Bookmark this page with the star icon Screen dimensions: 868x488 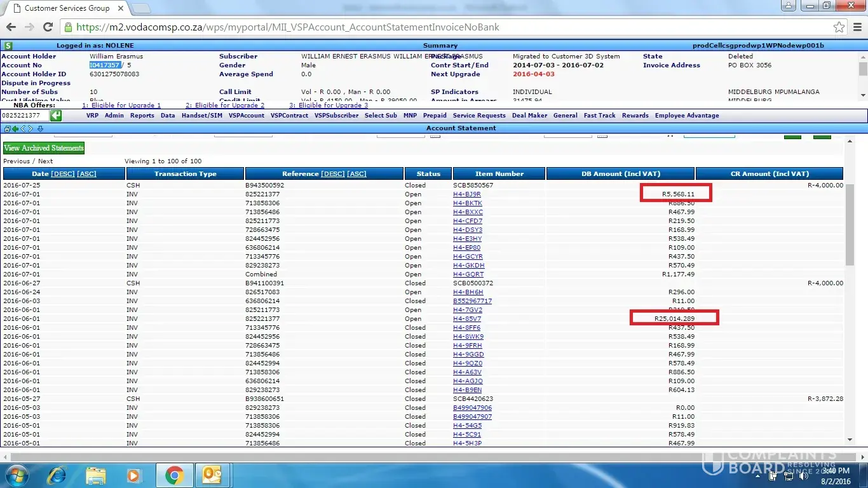(839, 27)
